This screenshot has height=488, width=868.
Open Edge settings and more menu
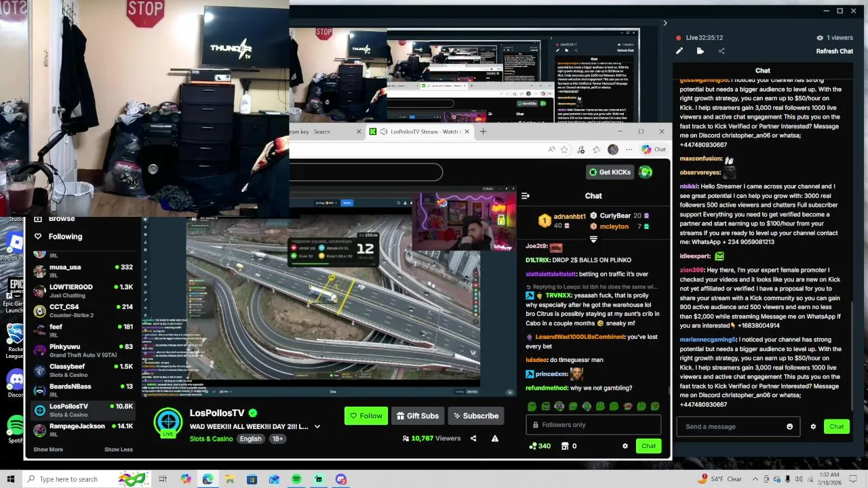tap(629, 150)
